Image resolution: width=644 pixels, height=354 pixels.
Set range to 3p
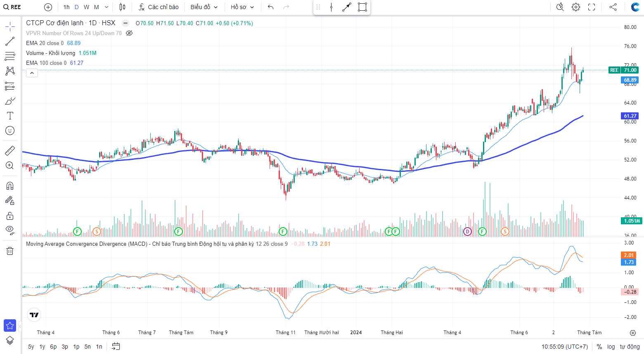(x=65, y=347)
